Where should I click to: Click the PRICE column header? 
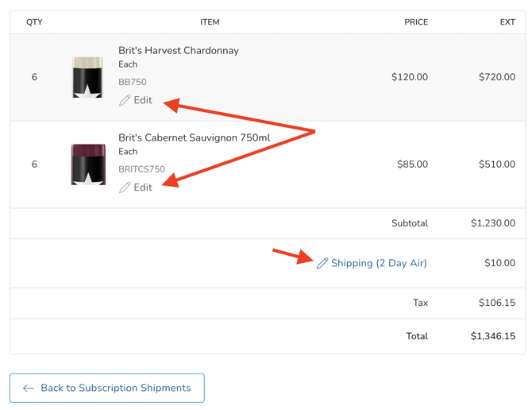point(416,22)
